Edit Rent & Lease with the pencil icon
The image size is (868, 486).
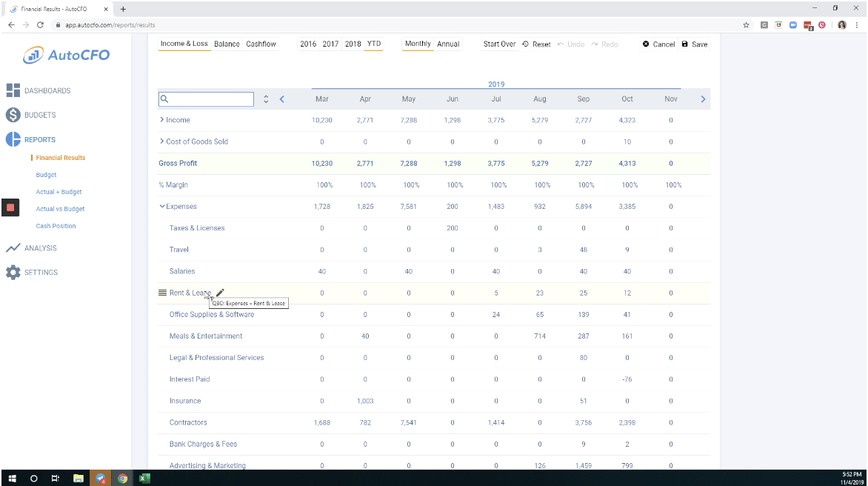click(219, 292)
